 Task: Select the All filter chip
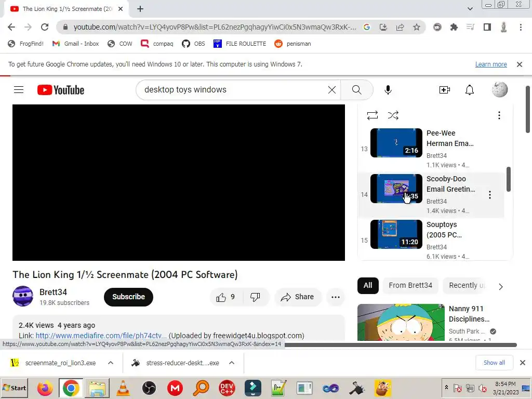[368, 285]
